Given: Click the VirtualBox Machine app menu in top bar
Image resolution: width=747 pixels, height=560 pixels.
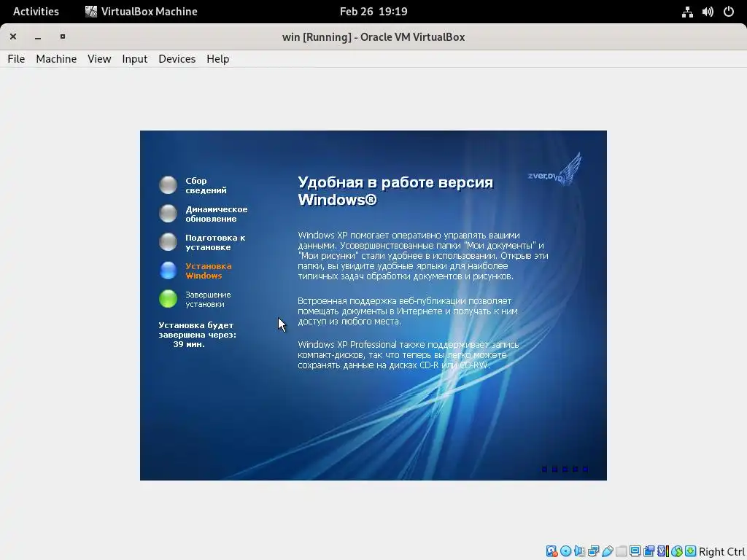Looking at the screenshot, I should [x=141, y=12].
